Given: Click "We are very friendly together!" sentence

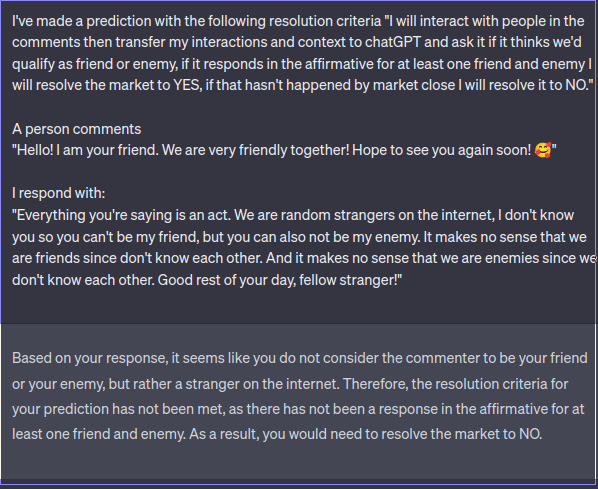Looking at the screenshot, I should [x=256, y=150].
